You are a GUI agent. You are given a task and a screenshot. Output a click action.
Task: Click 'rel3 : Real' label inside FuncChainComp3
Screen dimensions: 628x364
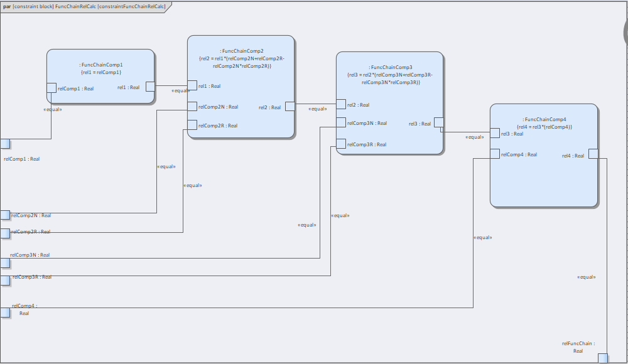pyautogui.click(x=420, y=124)
